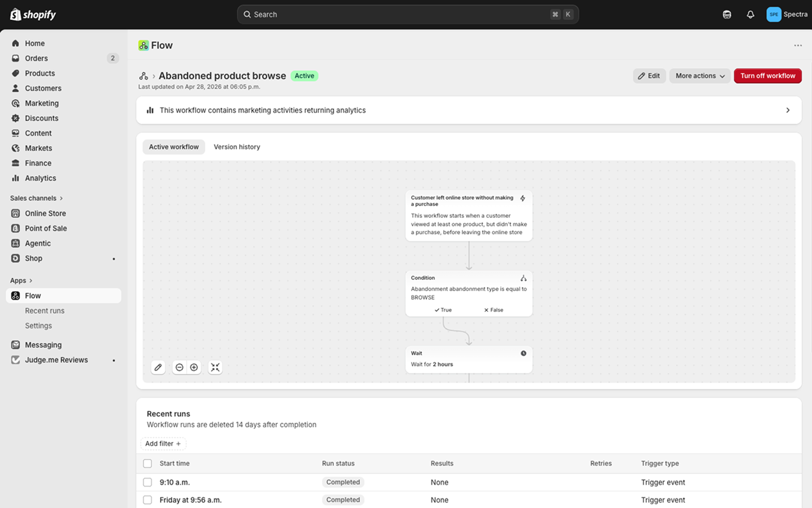
Task: Click the notifications bell icon
Action: 750,15
